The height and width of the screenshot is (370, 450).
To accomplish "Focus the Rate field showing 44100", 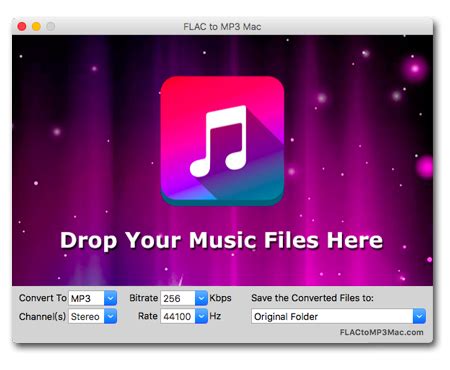I will point(178,316).
